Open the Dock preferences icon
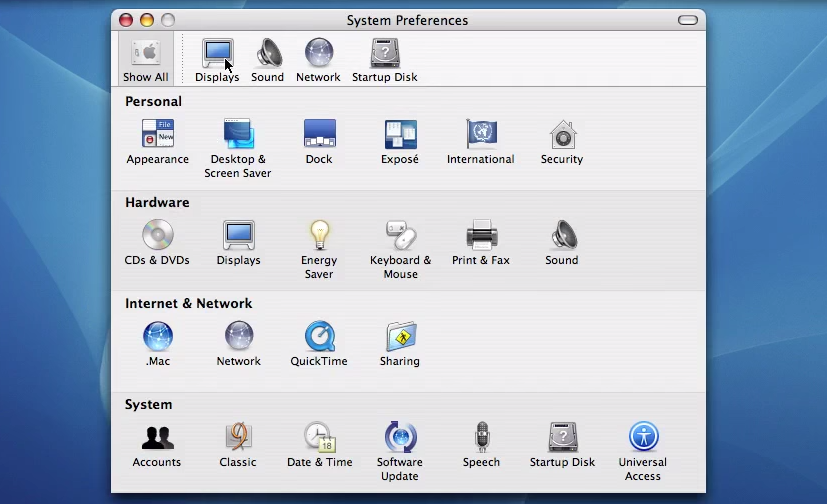Screen dimensions: 827x504 click(x=319, y=135)
